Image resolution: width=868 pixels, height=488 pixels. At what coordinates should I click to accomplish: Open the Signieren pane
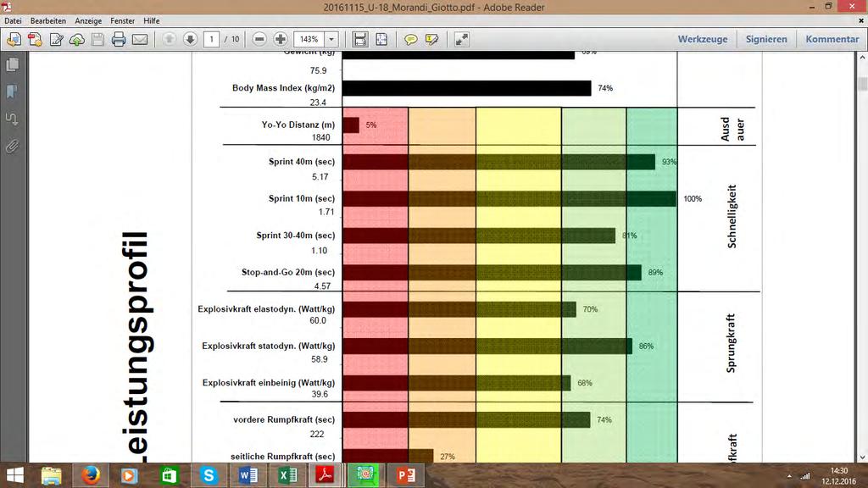[x=766, y=39]
